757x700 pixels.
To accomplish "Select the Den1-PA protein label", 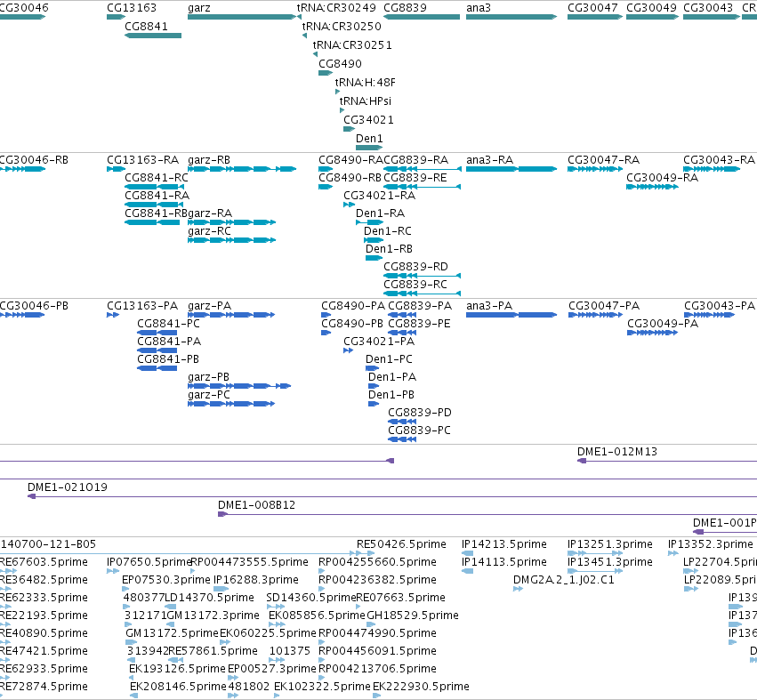I will coord(392,377).
